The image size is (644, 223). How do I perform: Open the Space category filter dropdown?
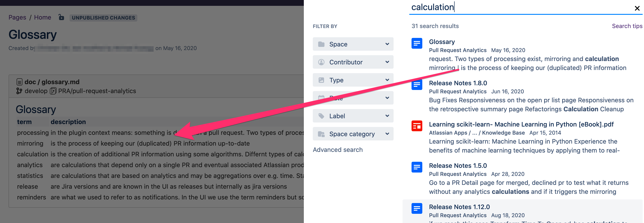tap(353, 134)
